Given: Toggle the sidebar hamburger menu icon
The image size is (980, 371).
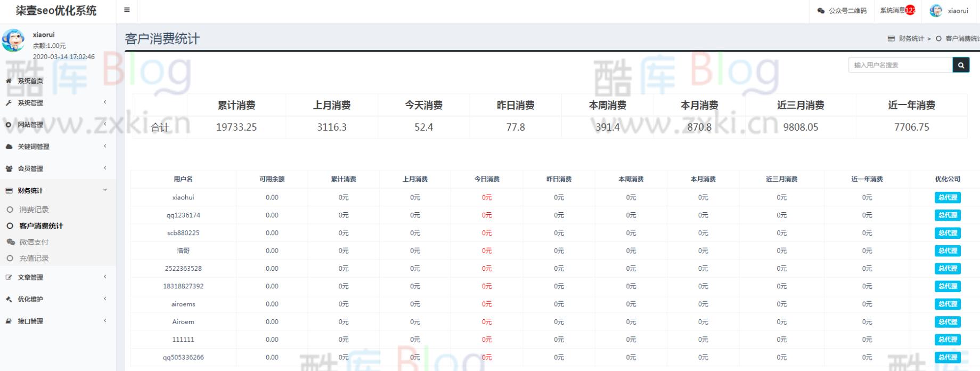Looking at the screenshot, I should pyautogui.click(x=127, y=10).
